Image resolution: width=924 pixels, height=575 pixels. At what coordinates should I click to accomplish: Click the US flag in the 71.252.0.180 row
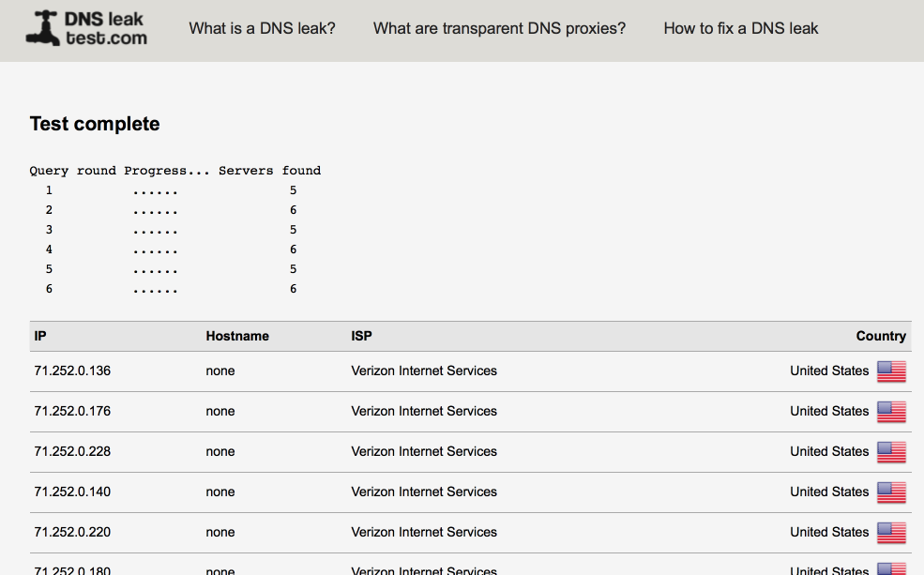[891, 569]
